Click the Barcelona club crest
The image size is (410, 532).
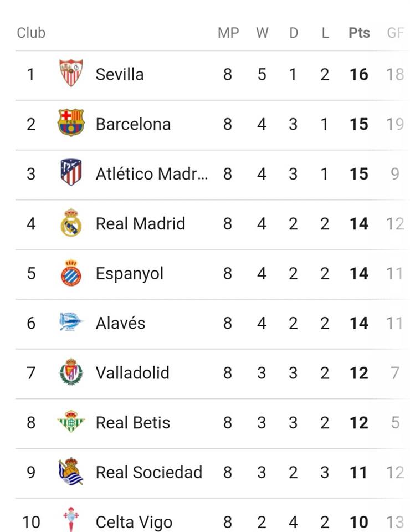pyautogui.click(x=71, y=123)
